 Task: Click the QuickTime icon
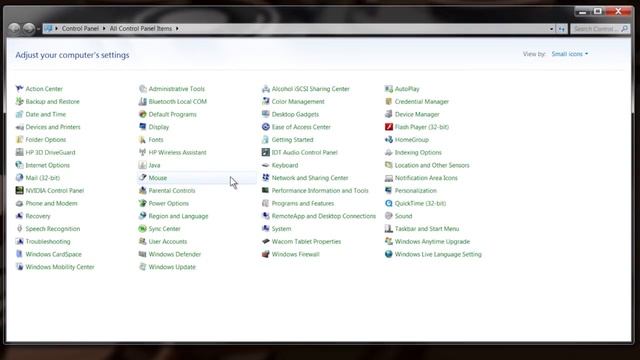389,203
